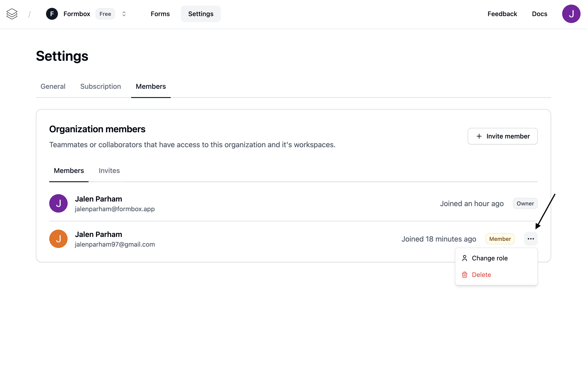Viewport: 587px width, 392px height.
Task: Open the purple user avatar menu
Action: pyautogui.click(x=571, y=14)
